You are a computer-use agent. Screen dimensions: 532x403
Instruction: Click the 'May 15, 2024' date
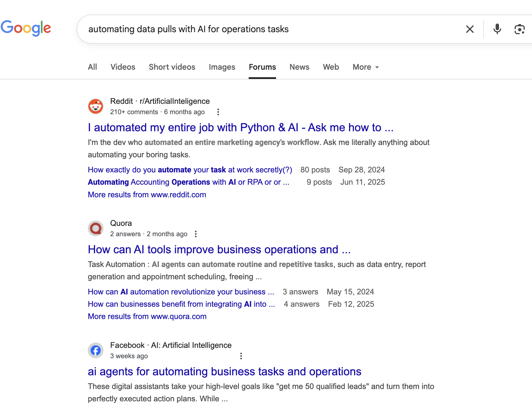[350, 292]
